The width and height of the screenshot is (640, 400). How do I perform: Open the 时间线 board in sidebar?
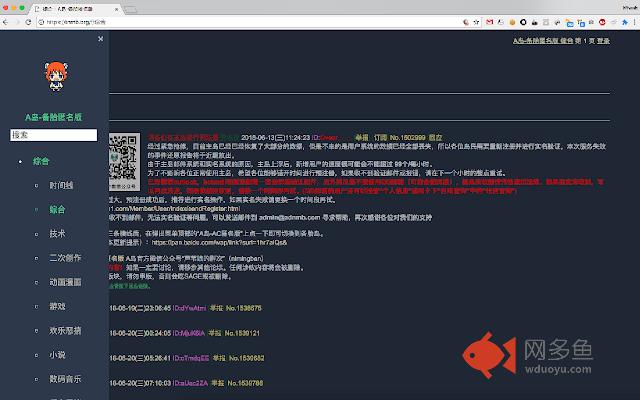pyautogui.click(x=61, y=185)
